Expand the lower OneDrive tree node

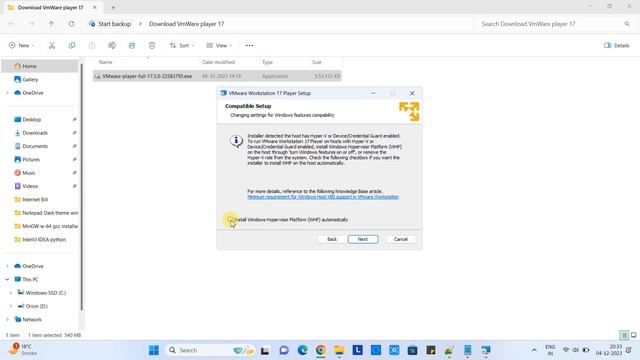[7, 266]
